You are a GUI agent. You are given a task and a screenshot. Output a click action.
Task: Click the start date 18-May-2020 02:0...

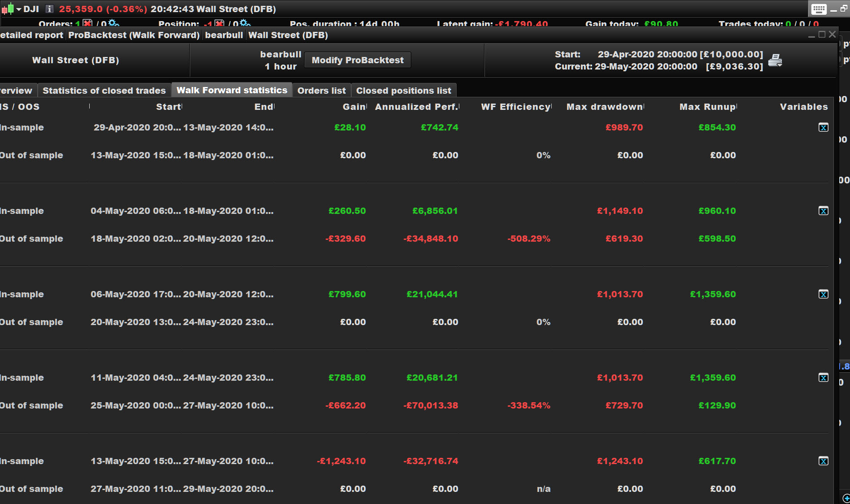tap(136, 239)
